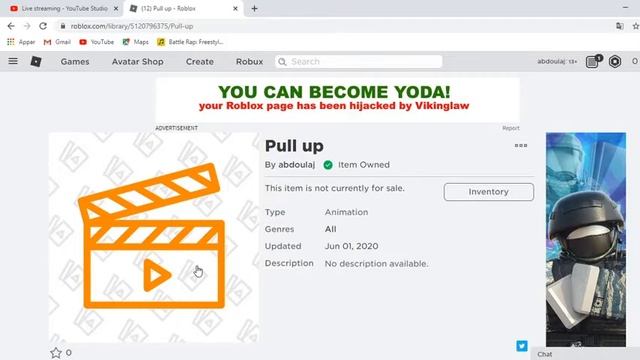
Task: Open the Apps bookmark shortcut
Action: click(x=21, y=42)
